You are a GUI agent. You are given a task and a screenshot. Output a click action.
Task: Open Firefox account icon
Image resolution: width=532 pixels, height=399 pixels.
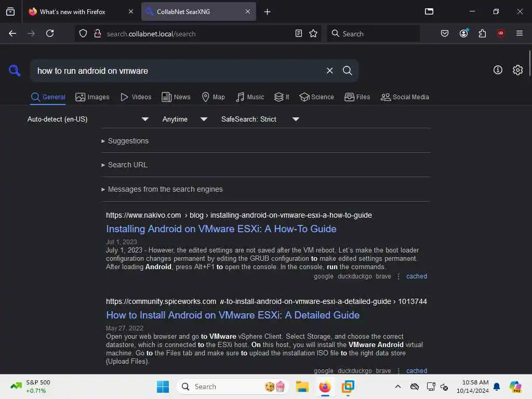pyautogui.click(x=463, y=33)
